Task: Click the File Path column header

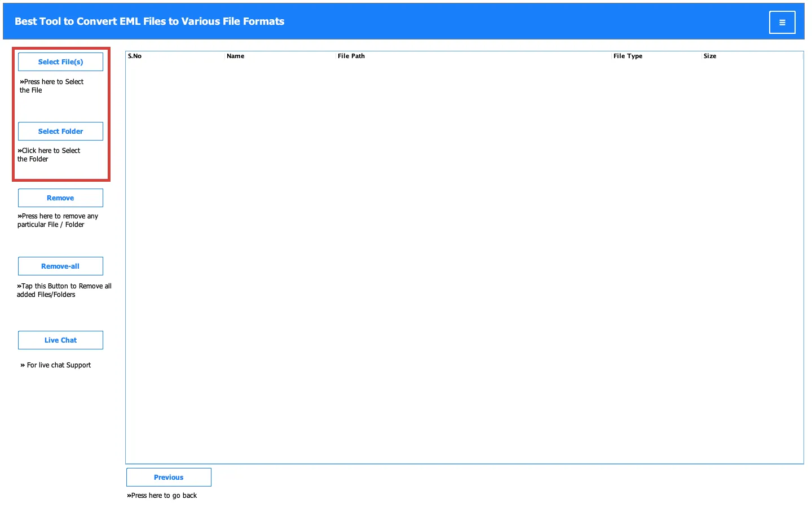Action: (474, 56)
